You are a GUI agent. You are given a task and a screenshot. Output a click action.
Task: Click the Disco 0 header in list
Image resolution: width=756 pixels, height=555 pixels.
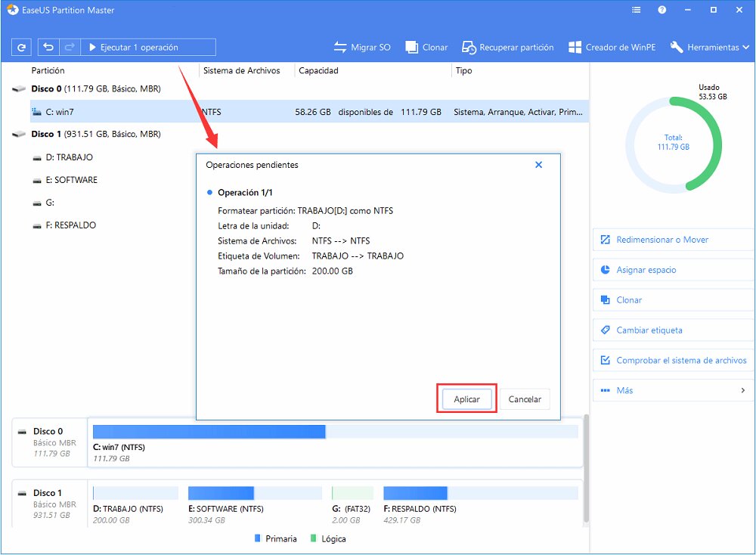click(x=95, y=88)
